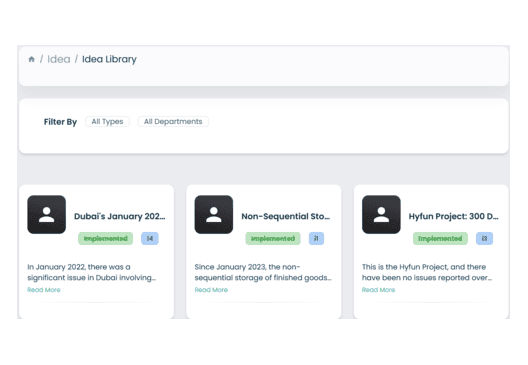Click Dubai's January card user avatar

pos(46,214)
